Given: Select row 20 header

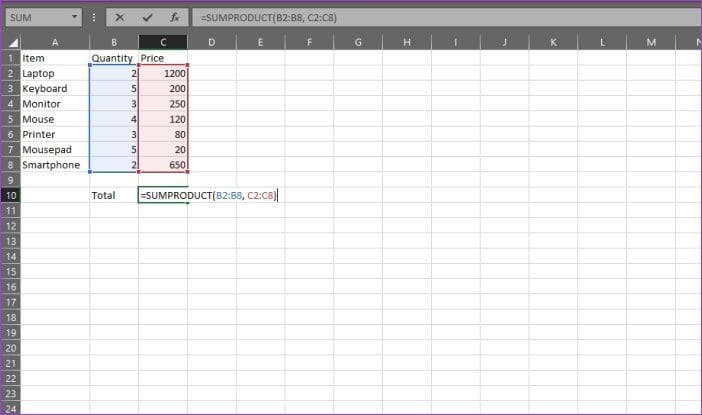Looking at the screenshot, I should coord(11,348).
